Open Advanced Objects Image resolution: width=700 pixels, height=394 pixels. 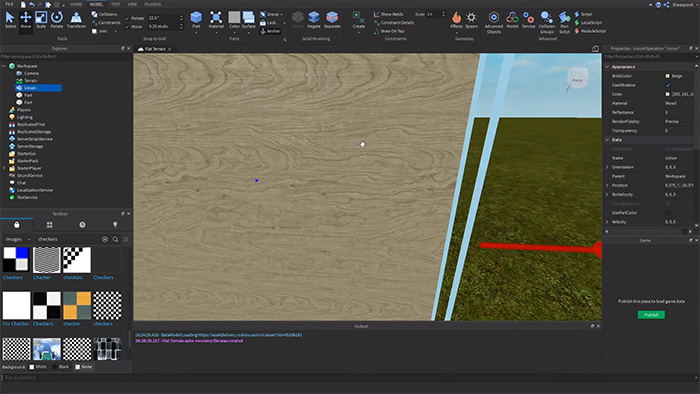point(494,22)
